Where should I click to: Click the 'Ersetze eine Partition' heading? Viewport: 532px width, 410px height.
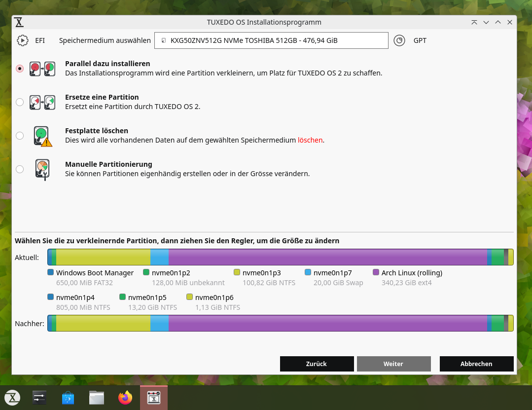pos(102,97)
